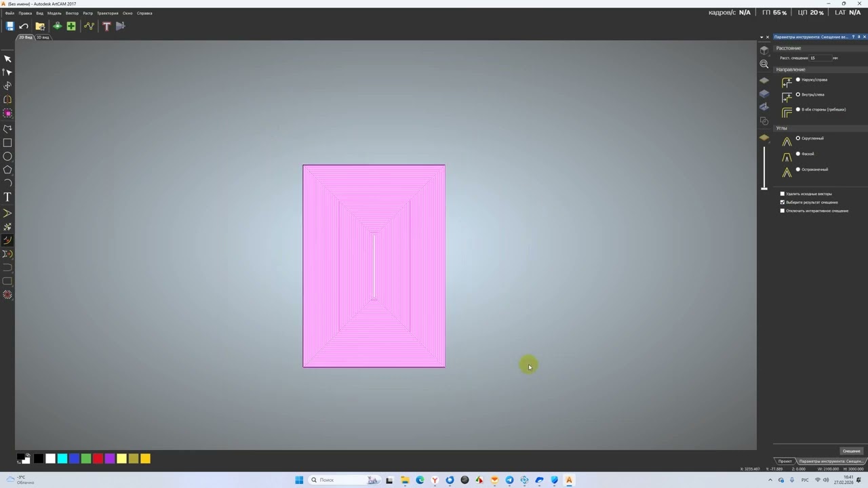Image resolution: width=868 pixels, height=488 pixels.
Task: Switch to the Проект panel tab
Action: point(785,461)
